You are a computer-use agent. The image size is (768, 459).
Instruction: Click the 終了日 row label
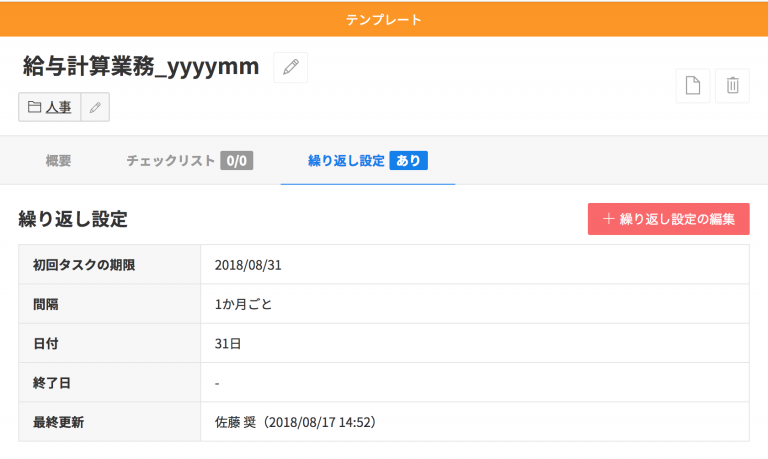tap(51, 383)
